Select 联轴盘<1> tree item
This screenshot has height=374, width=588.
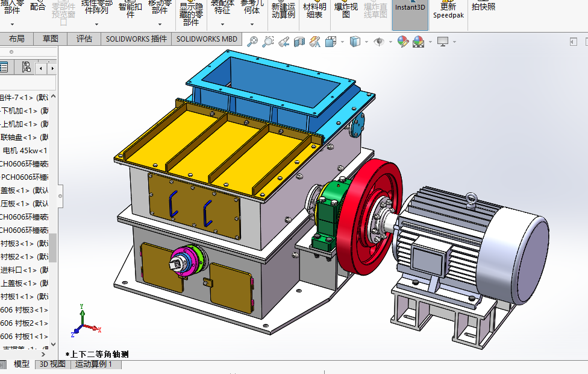(25, 138)
